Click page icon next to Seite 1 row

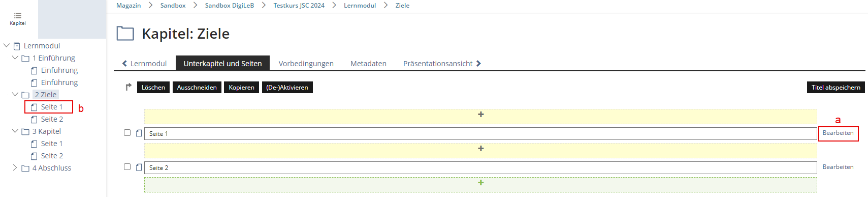(139, 133)
